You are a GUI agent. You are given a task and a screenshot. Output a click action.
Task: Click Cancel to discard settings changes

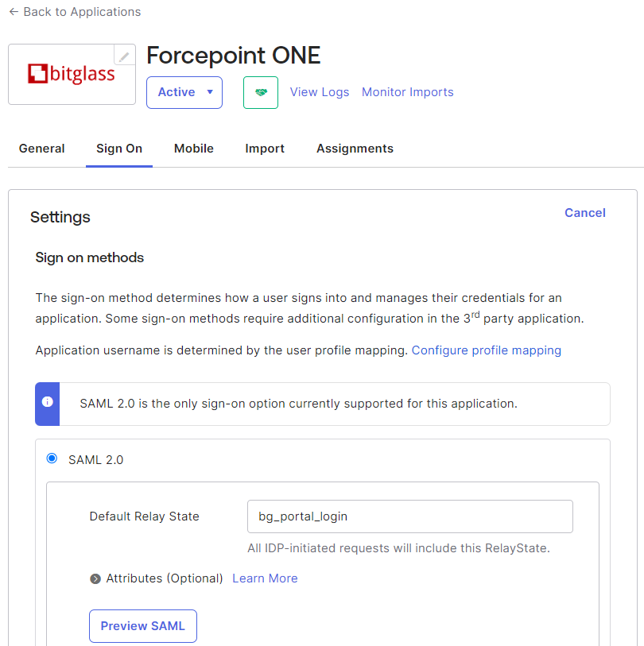pos(584,213)
